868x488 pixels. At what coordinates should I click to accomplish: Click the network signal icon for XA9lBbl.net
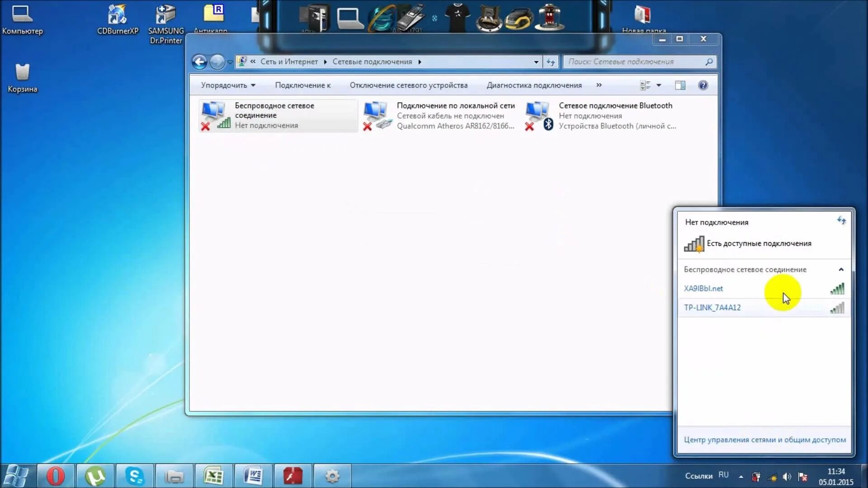tap(838, 289)
